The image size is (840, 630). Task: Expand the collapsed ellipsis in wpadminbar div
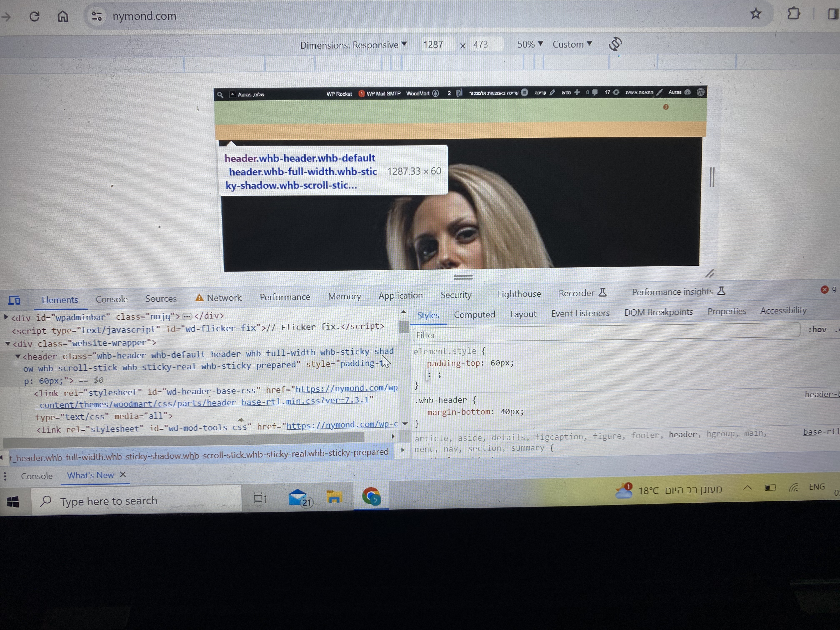pyautogui.click(x=187, y=316)
